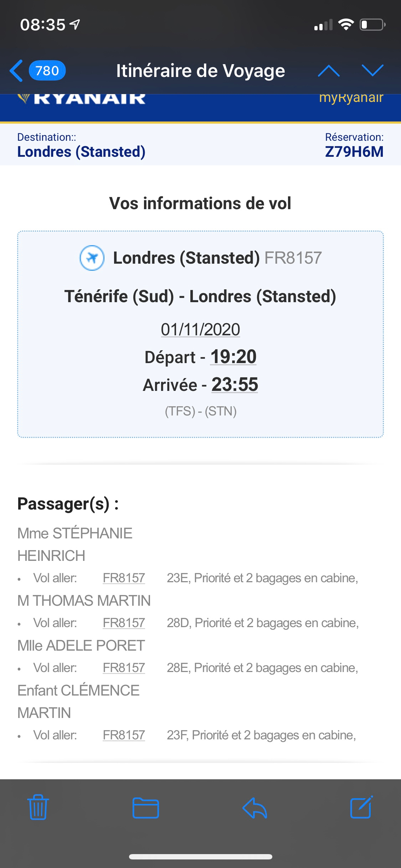Tap the 780 unread count badge
Screen dimensions: 401x868
coord(47,71)
